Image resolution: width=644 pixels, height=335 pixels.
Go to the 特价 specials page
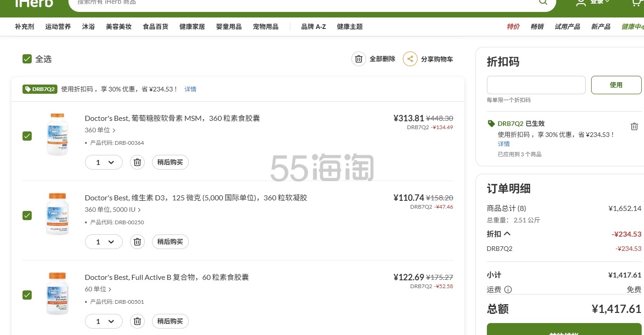pos(513,27)
